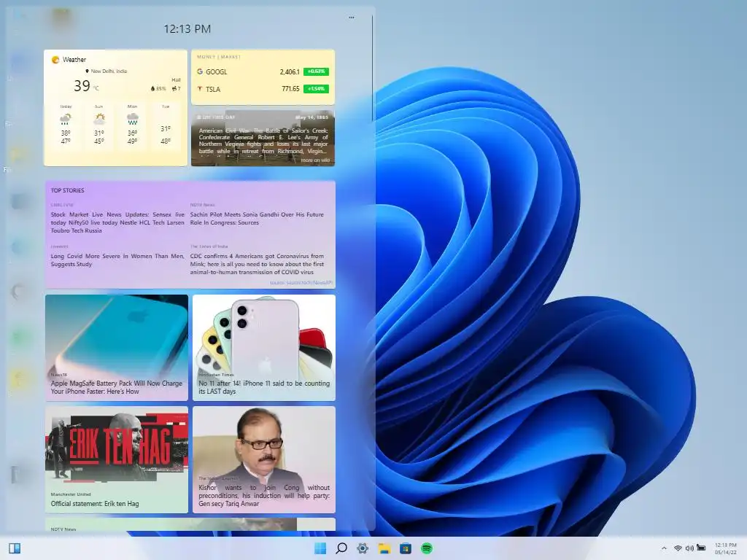Open taskbar Search magnifier
747x560 pixels.
point(341,548)
